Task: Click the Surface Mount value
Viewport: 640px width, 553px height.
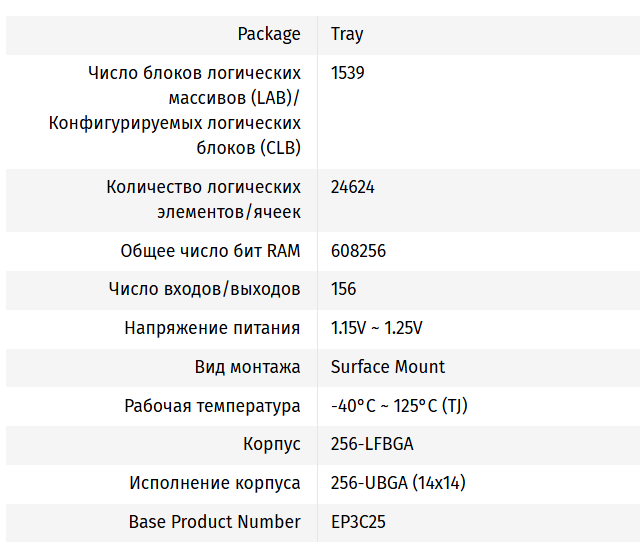Action: click(x=388, y=367)
